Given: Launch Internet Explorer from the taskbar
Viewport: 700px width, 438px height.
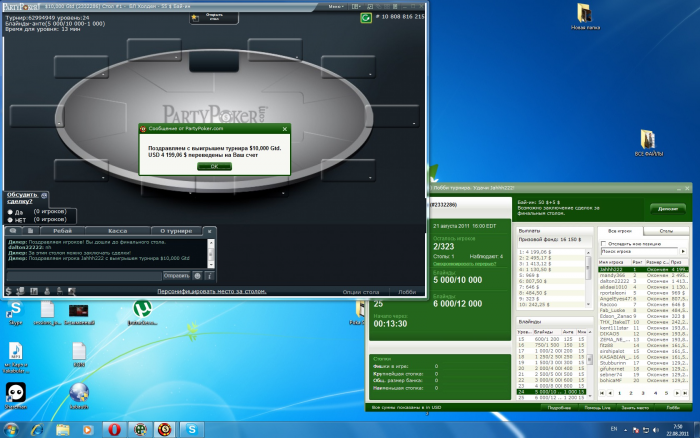Looking at the screenshot, I should (x=37, y=430).
